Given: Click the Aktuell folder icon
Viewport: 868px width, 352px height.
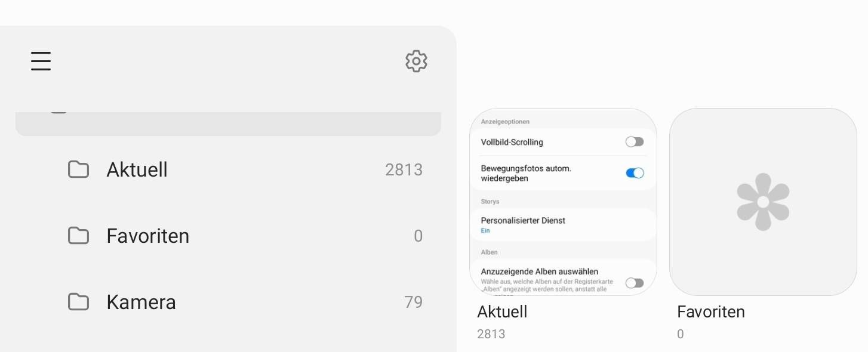Looking at the screenshot, I should [x=78, y=170].
